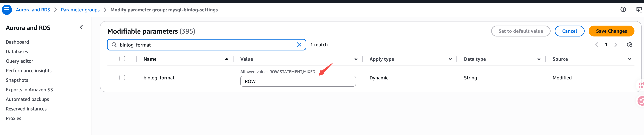Click the Name column header
This screenshot has height=135, width=644.
(x=150, y=59)
